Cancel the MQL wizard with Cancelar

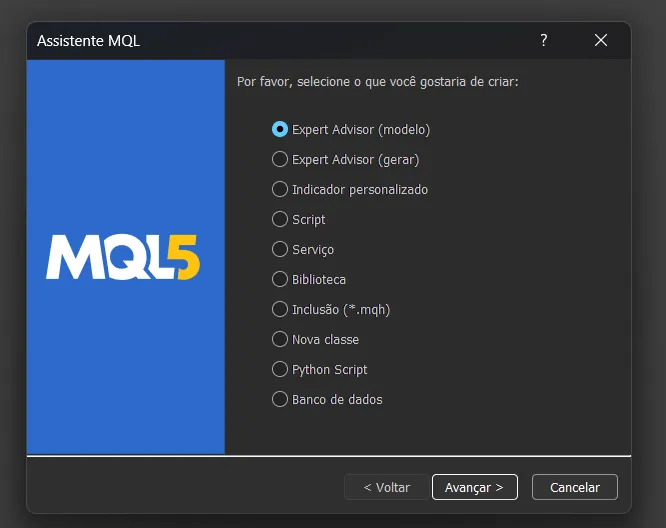click(x=575, y=487)
